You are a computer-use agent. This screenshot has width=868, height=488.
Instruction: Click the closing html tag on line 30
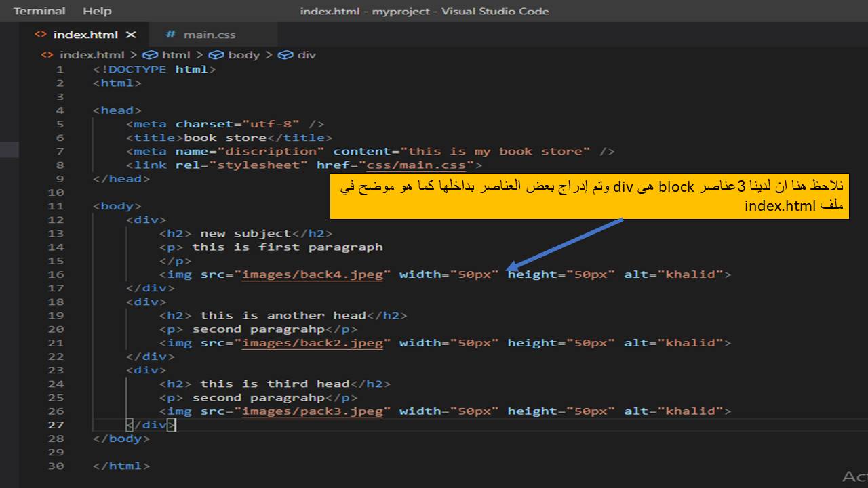121,466
